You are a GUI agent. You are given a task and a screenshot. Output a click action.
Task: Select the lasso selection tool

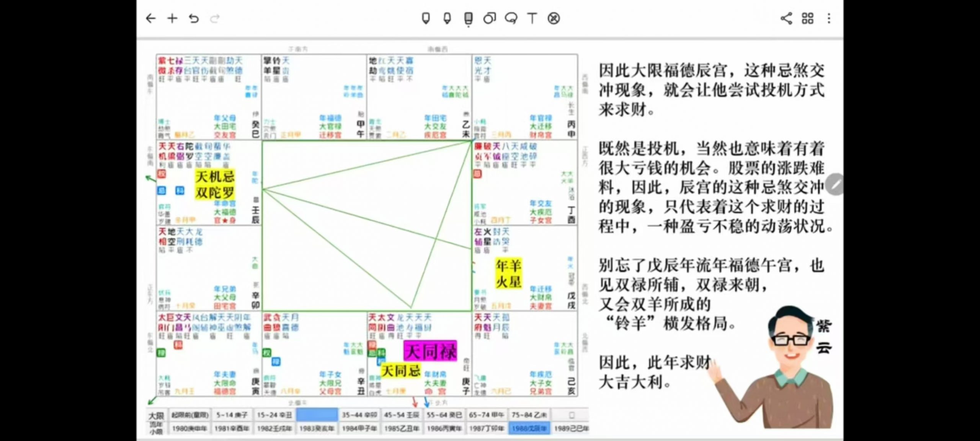coord(511,18)
